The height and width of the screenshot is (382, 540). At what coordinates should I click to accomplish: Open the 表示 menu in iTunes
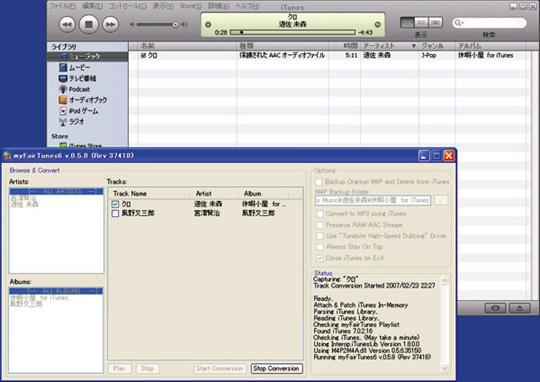point(163,6)
